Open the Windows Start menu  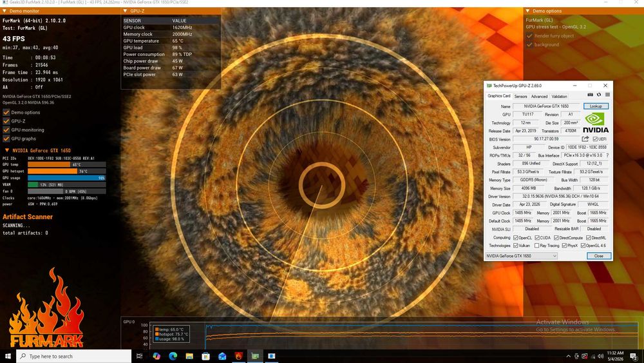click(x=8, y=356)
